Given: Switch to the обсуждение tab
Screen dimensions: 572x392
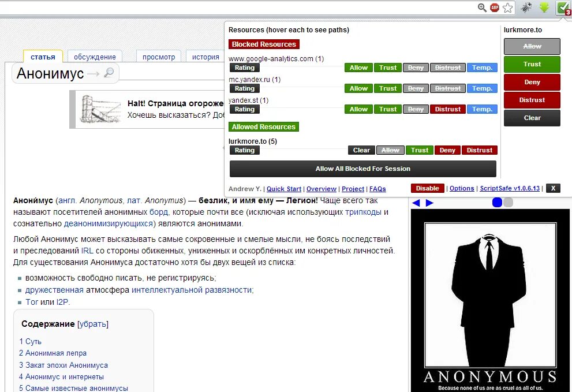Looking at the screenshot, I should tap(94, 57).
